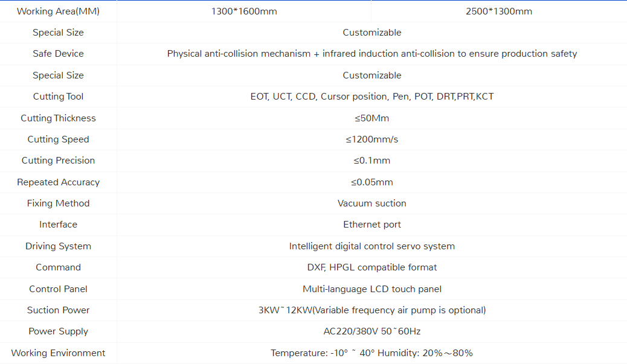Select the Ethernet port interface value
Screen dimensions: 627x364
click(x=371, y=225)
